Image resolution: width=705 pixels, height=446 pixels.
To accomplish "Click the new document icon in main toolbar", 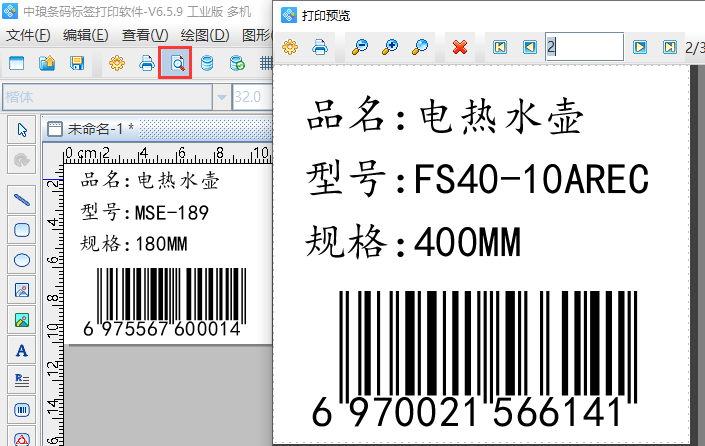I will point(17,63).
